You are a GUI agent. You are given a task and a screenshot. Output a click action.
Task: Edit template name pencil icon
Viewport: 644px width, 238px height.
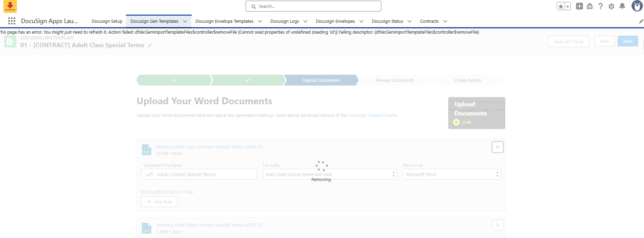click(x=150, y=45)
